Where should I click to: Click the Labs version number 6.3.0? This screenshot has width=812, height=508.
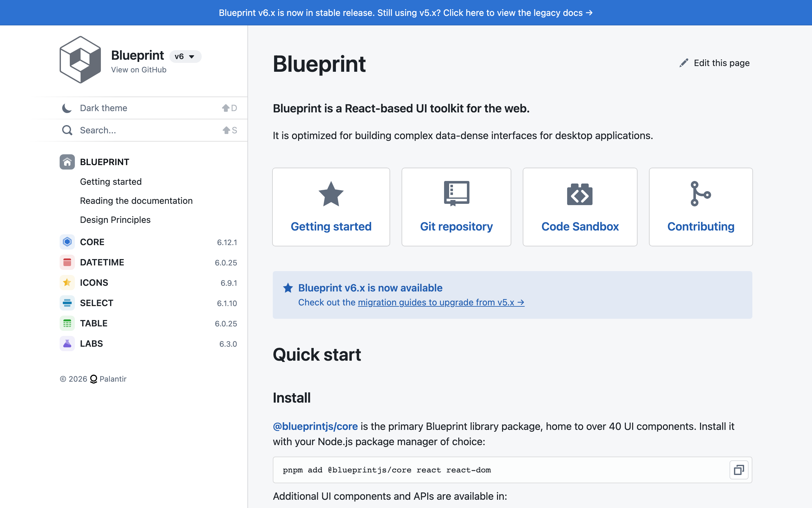coord(228,344)
